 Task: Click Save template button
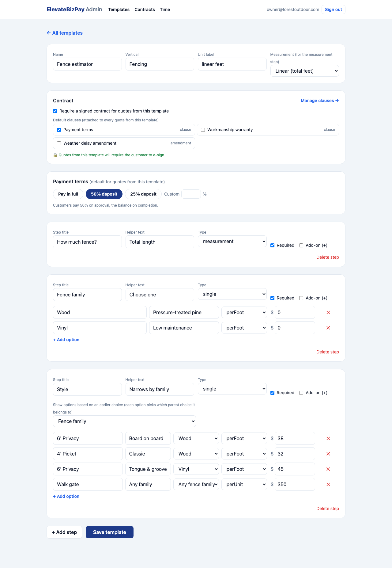110,532
